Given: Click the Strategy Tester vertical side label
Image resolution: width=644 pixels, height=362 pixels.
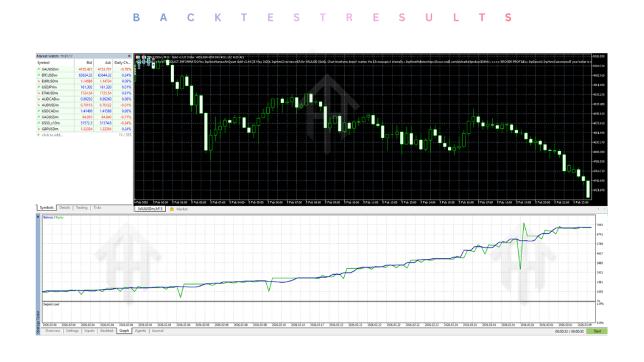Looking at the screenshot, I should pyautogui.click(x=38, y=322).
